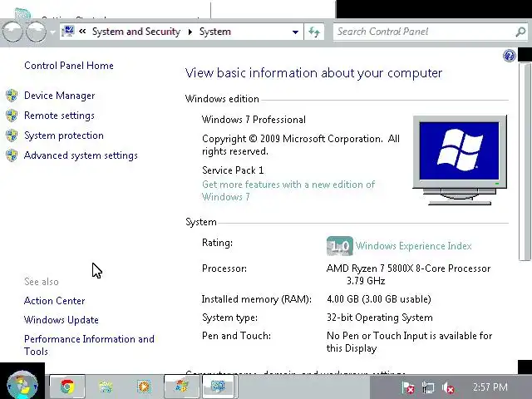The width and height of the screenshot is (532, 399).
Task: Open Windows Explorer from the taskbar
Action: pos(106,387)
